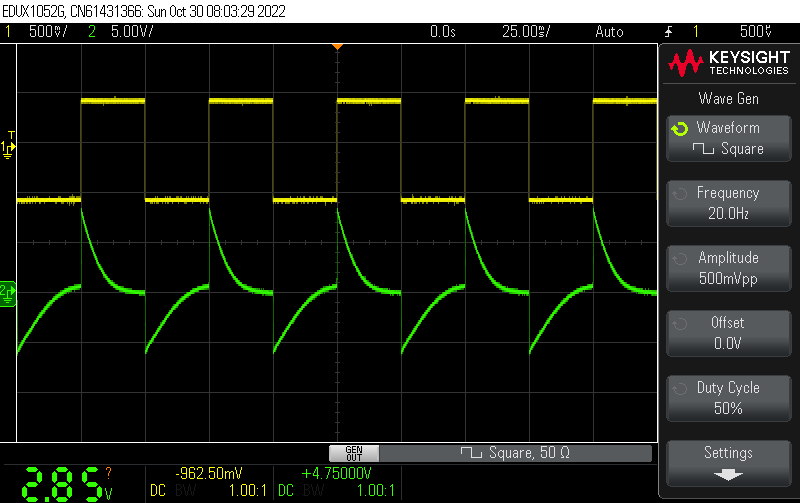
Task: Select the Wave Gen menu title
Action: coord(727,98)
